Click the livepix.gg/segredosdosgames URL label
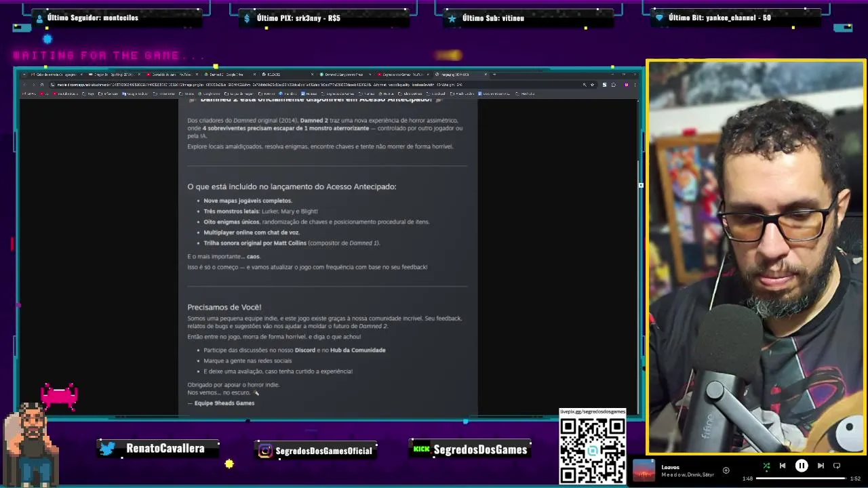Viewport: 868px width, 488px height. (x=593, y=411)
